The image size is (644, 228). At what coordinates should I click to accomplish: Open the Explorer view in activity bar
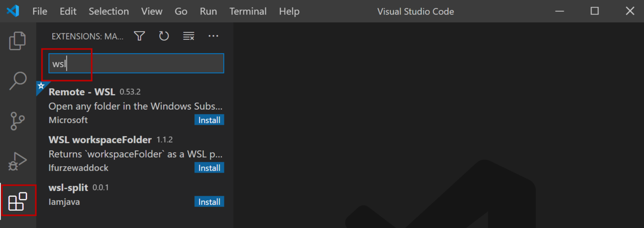[18, 41]
